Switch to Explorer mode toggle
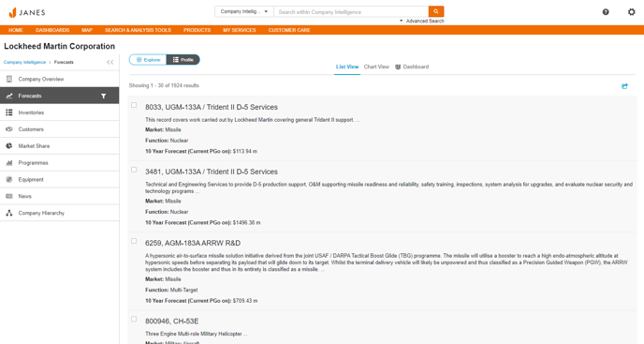644x344 pixels. click(148, 60)
